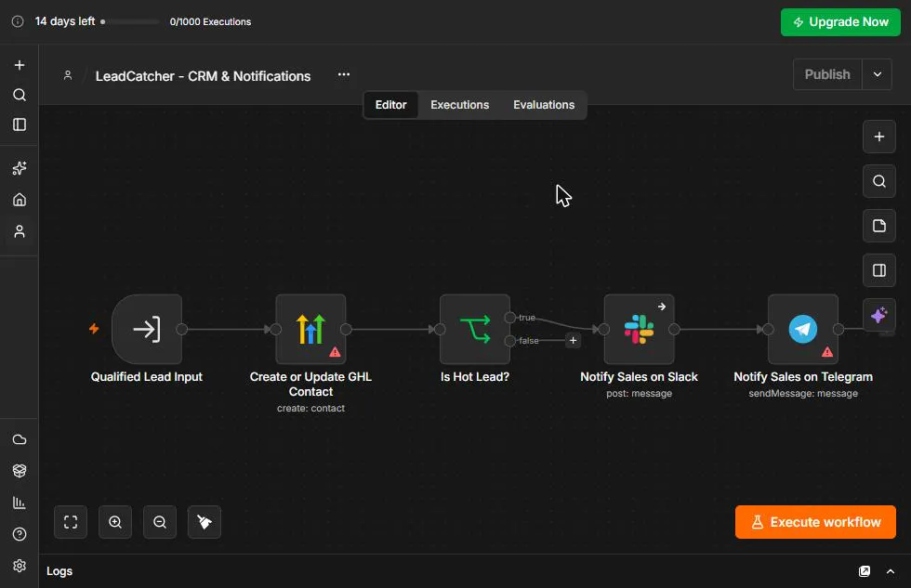The image size is (911, 588).
Task: Go to the Home icon in sidebar
Action: click(x=20, y=200)
